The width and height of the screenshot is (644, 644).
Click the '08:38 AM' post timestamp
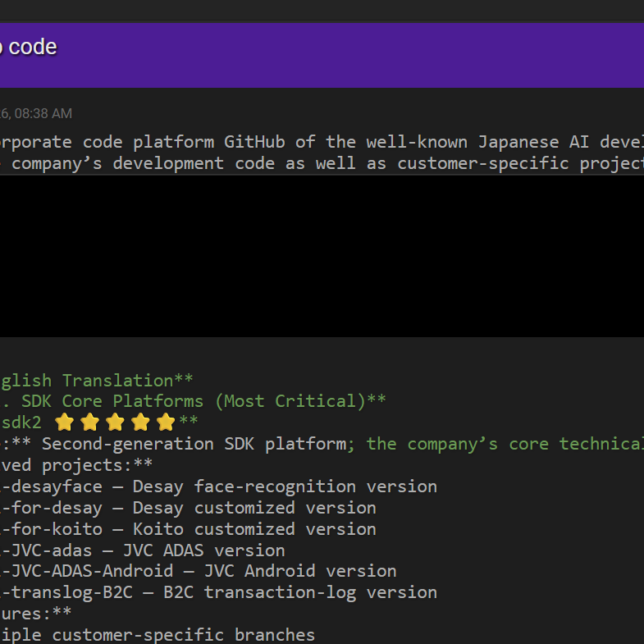click(x=43, y=113)
